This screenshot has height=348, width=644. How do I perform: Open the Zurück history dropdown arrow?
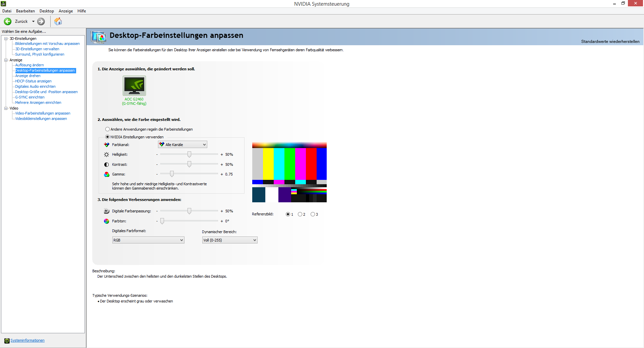(x=33, y=21)
